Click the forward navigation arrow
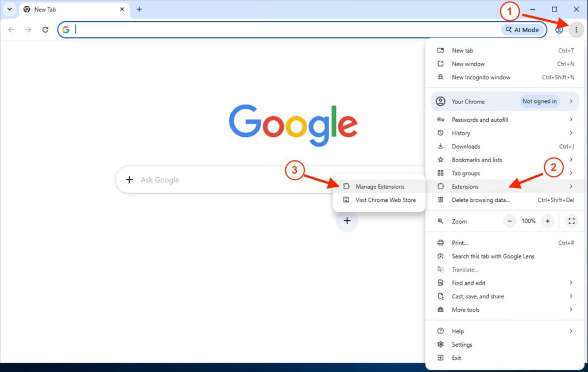 tap(28, 30)
